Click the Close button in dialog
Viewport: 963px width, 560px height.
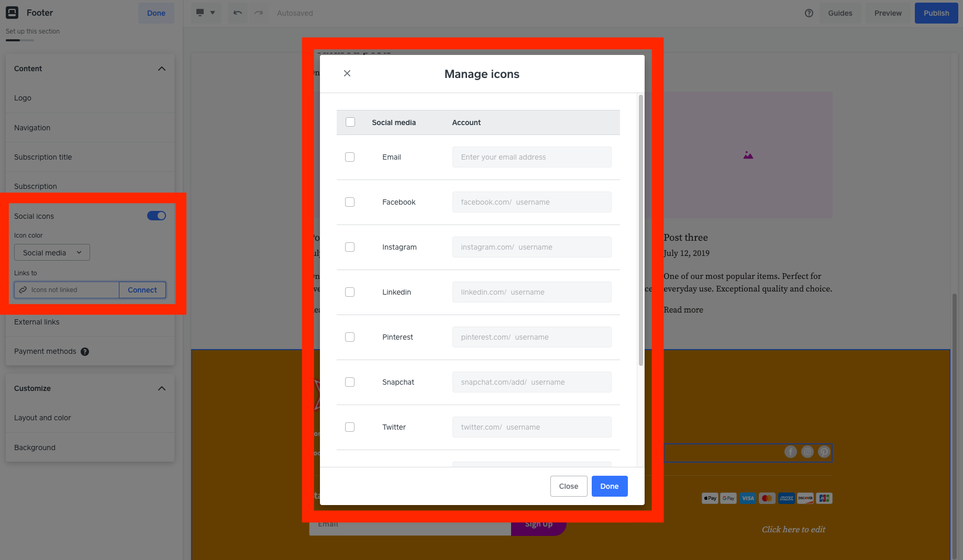click(x=569, y=486)
